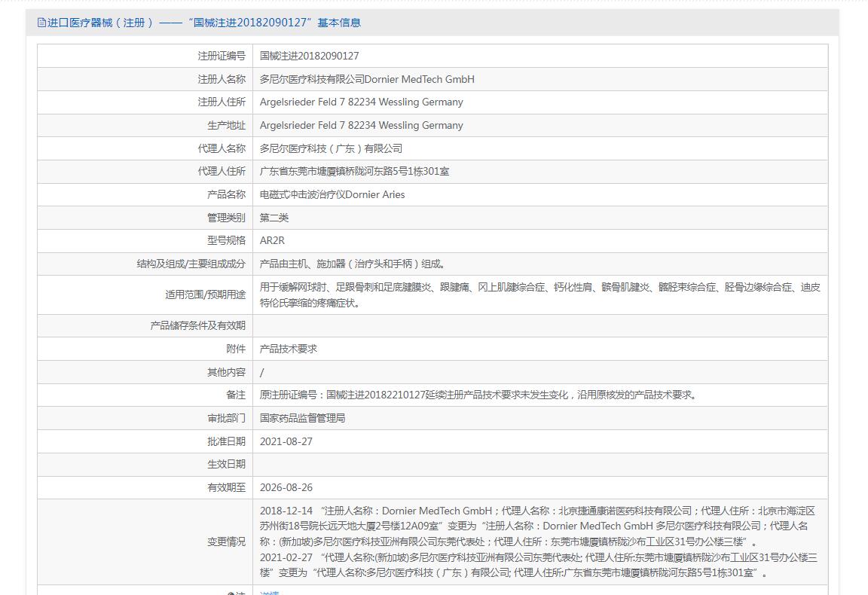Select agent name 多尼尔医疗科技（广东）有限公司 value
The height and width of the screenshot is (595, 868).
(331, 148)
